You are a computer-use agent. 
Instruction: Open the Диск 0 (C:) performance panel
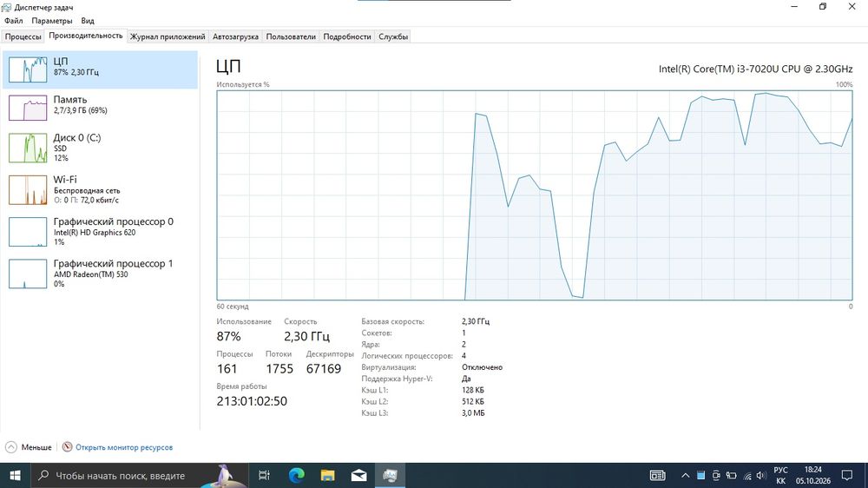coord(100,148)
